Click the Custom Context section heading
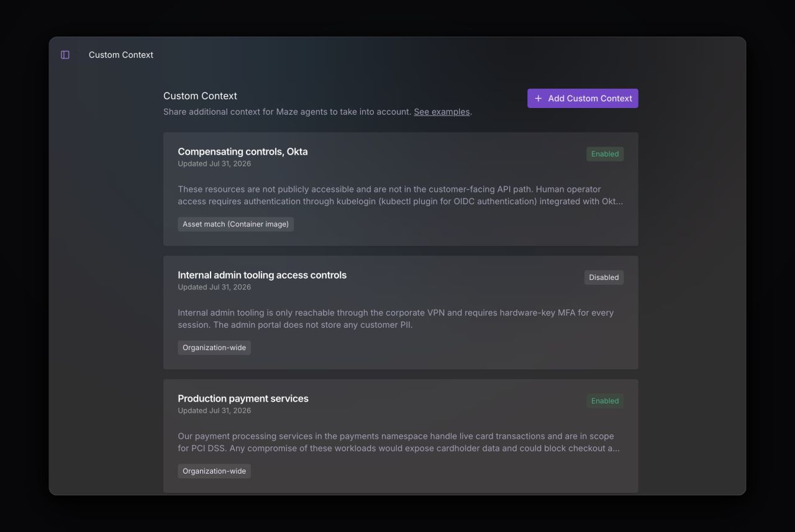 (200, 96)
